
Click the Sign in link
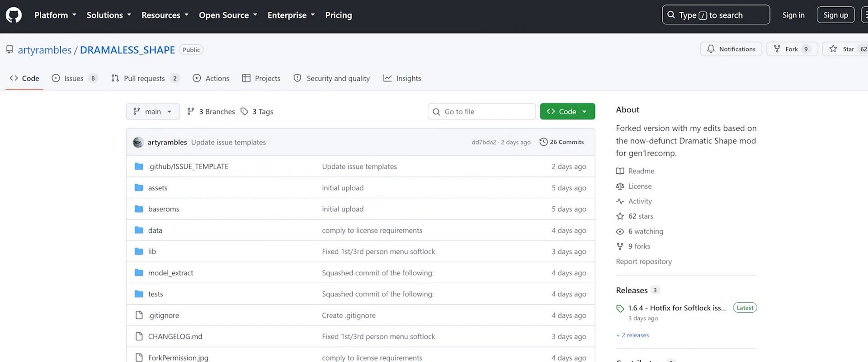point(793,15)
